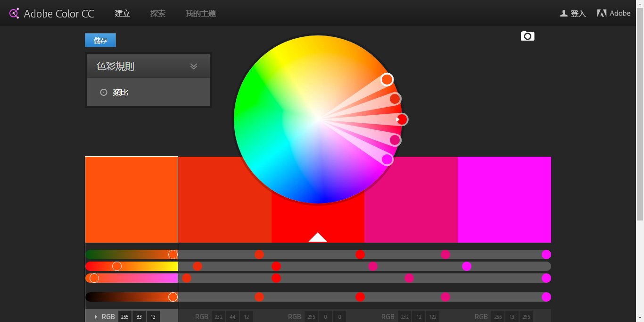Open the 色彩規則 panel header
The image size is (644, 322).
(x=116, y=67)
